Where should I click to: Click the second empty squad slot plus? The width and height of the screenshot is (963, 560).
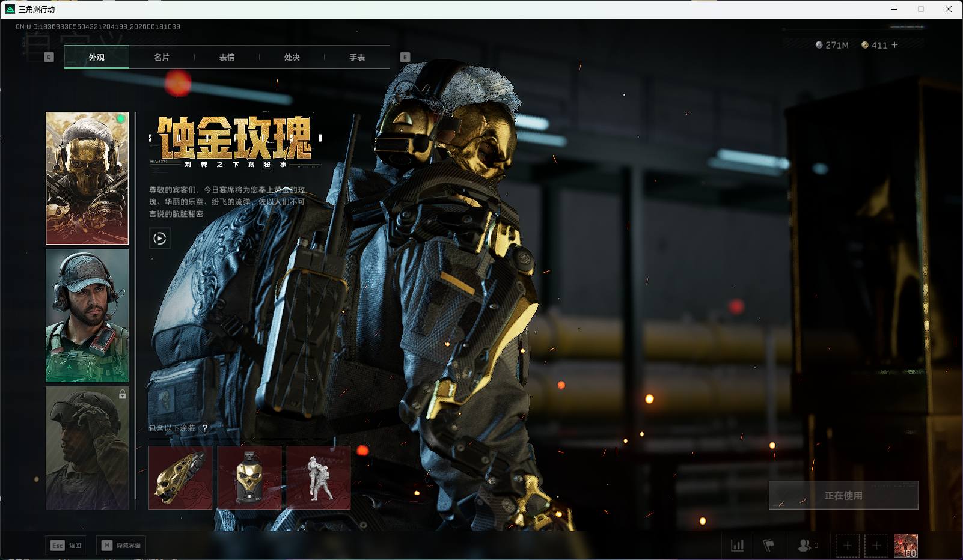tap(876, 546)
